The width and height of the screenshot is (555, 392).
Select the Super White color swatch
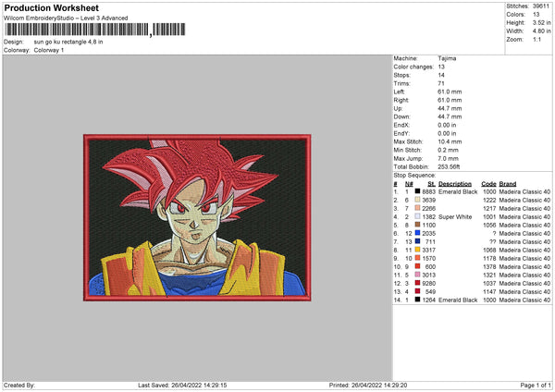(x=417, y=216)
